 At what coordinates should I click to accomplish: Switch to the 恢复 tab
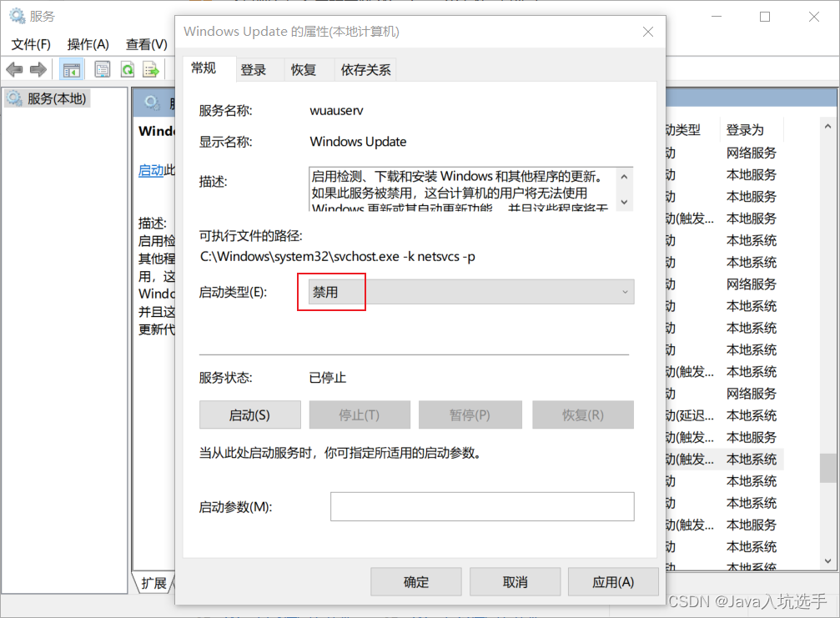[303, 69]
